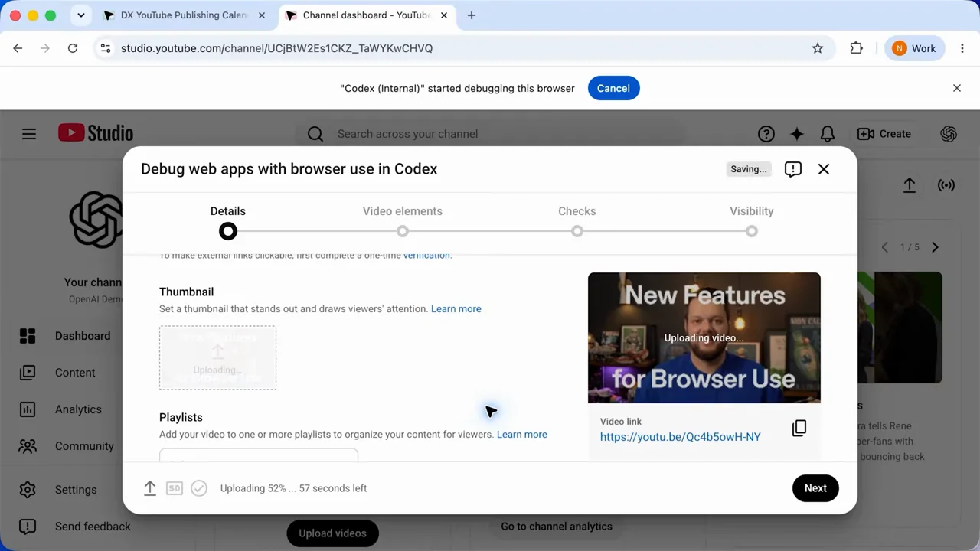Open Dashboard in sidebar
980x551 pixels.
coord(83,336)
